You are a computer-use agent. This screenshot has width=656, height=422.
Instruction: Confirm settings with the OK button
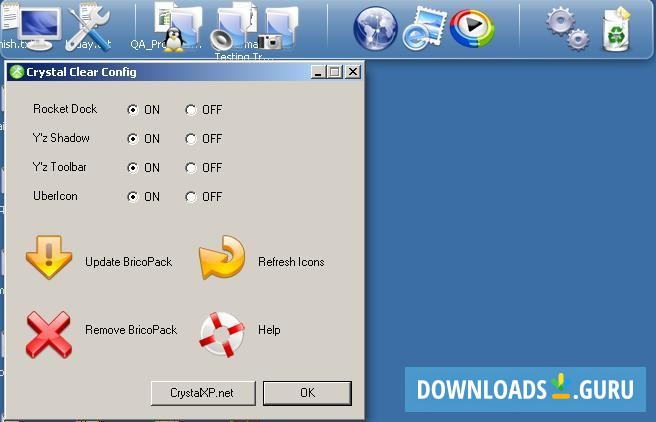(308, 393)
